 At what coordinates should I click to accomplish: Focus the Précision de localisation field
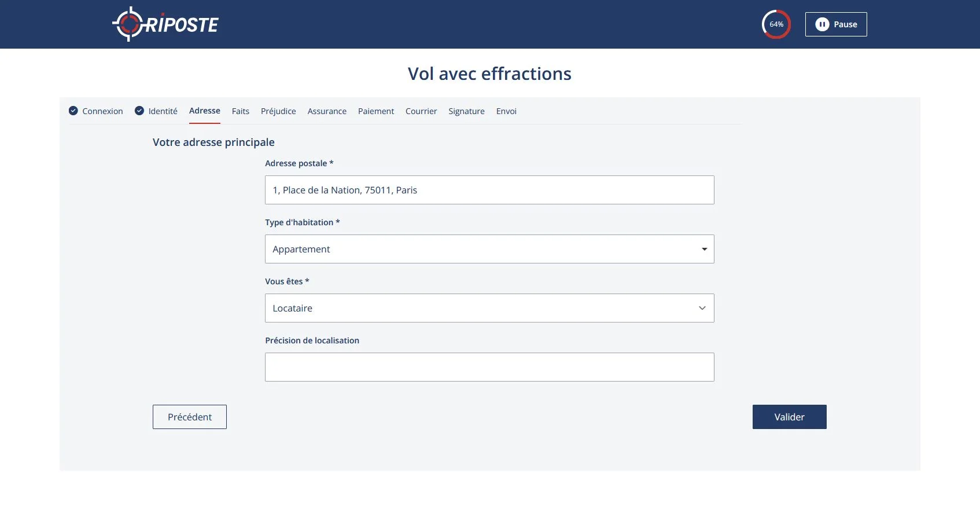point(489,367)
